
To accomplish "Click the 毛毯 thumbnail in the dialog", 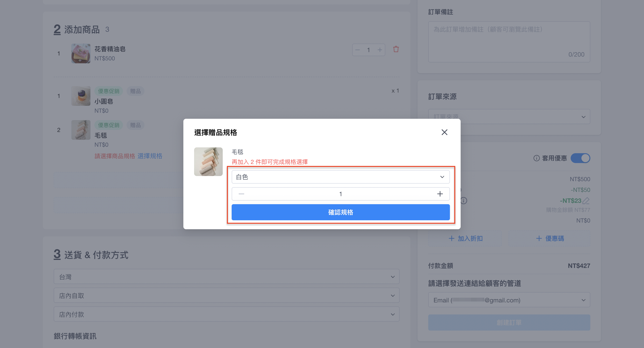I will [x=208, y=161].
